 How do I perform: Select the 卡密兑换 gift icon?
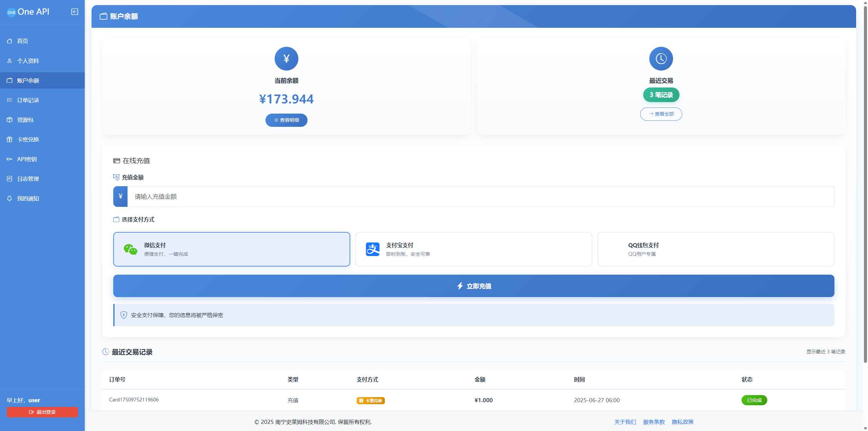[x=9, y=139]
